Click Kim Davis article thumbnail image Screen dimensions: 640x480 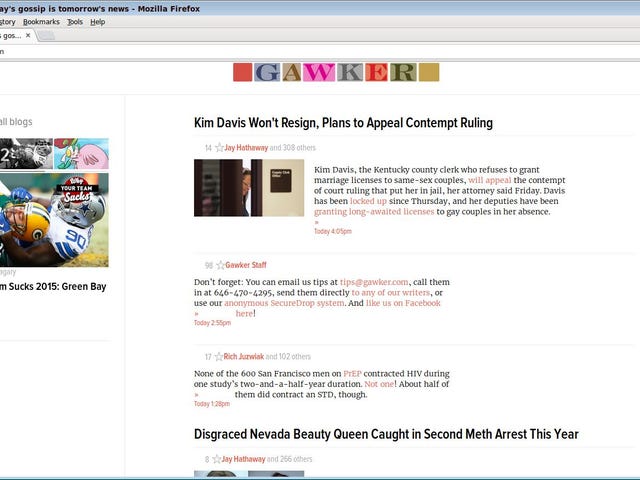pos(249,188)
